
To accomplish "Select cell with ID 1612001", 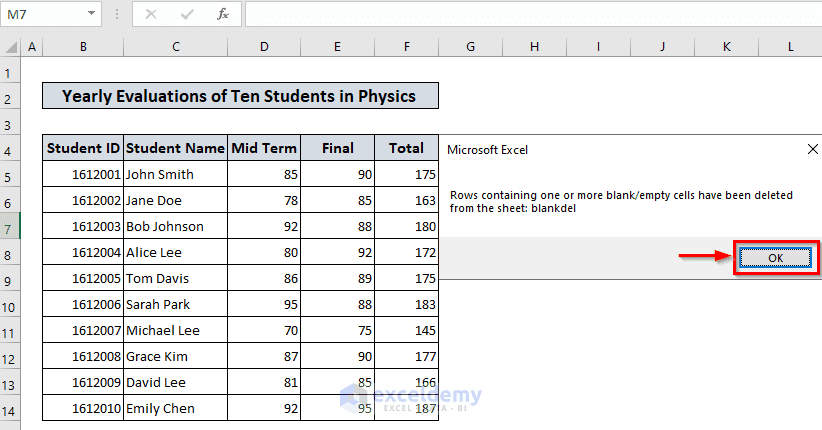I will pos(83,174).
